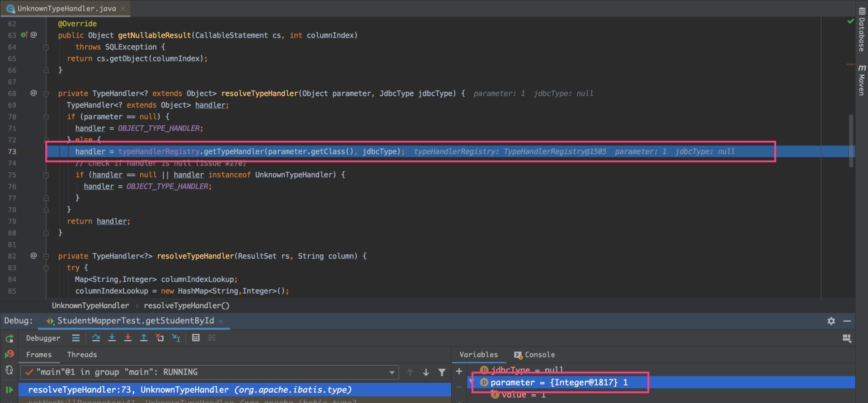
Task: Toggle the frames filter funnel icon
Action: click(x=442, y=372)
